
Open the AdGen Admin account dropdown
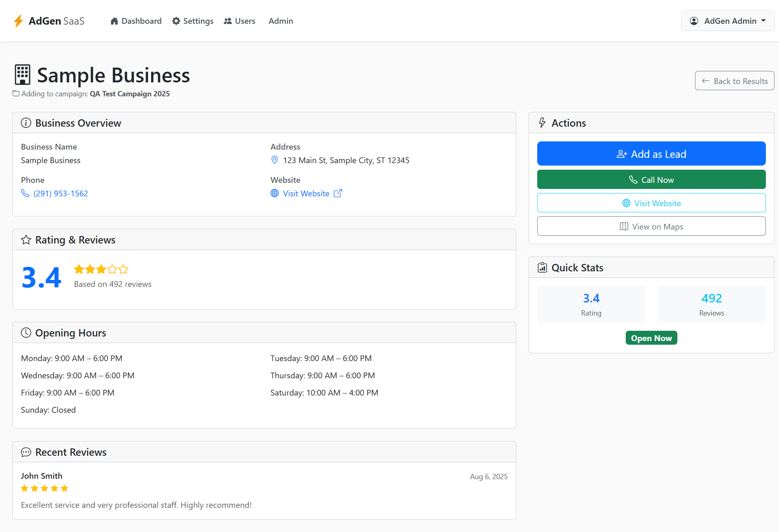(728, 21)
